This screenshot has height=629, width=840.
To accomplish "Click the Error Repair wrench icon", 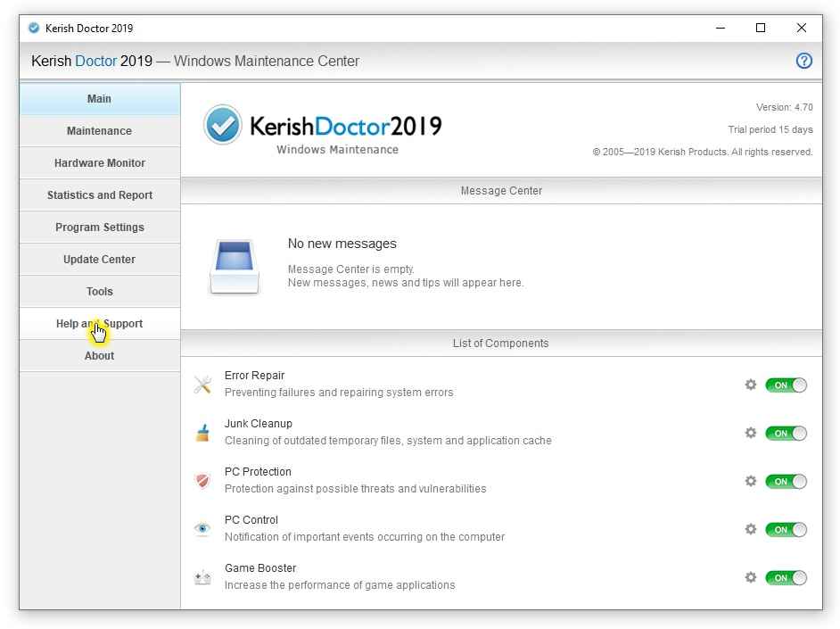I will pyautogui.click(x=203, y=385).
